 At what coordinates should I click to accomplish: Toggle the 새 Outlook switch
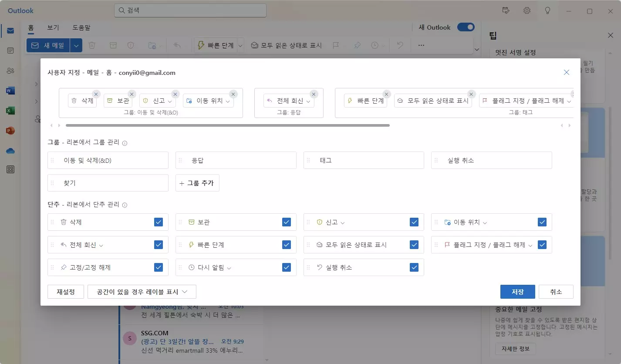click(466, 27)
